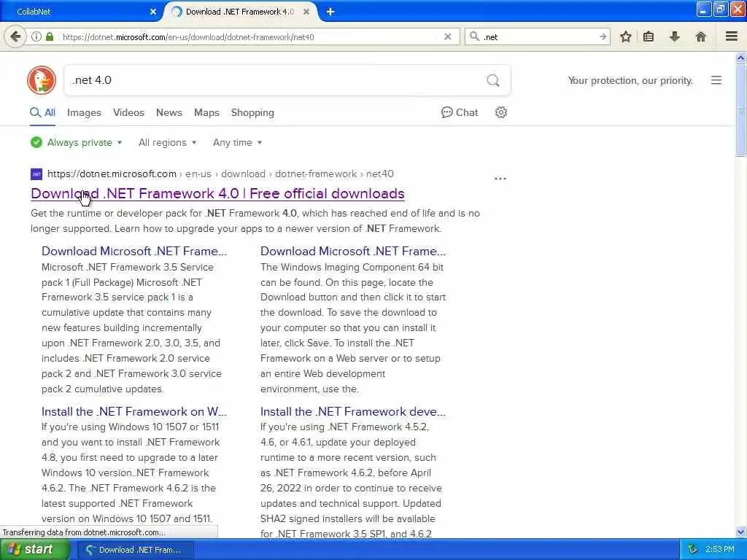The height and width of the screenshot is (560, 747).
Task: Click the system tray icon near clock
Action: 693,550
